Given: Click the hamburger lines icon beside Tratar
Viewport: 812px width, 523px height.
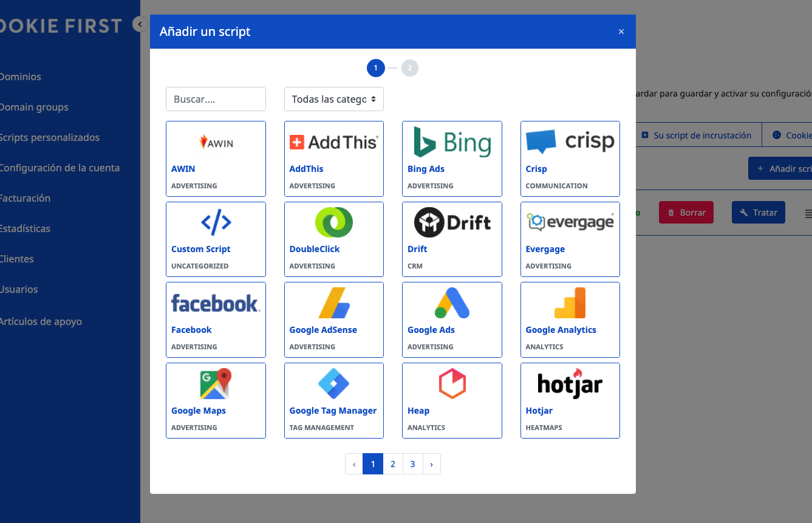Looking at the screenshot, I should (808, 213).
